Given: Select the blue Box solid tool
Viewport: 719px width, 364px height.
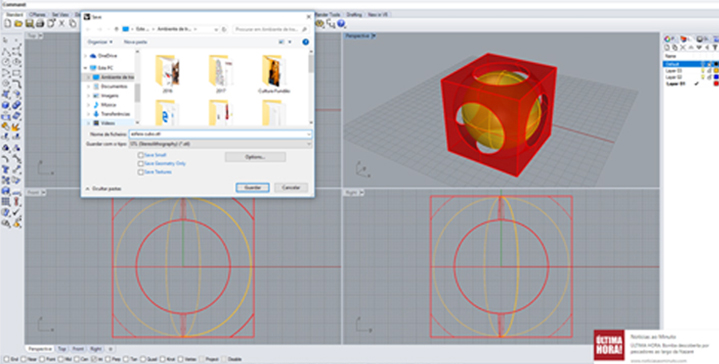Looking at the screenshot, I should 6,105.
